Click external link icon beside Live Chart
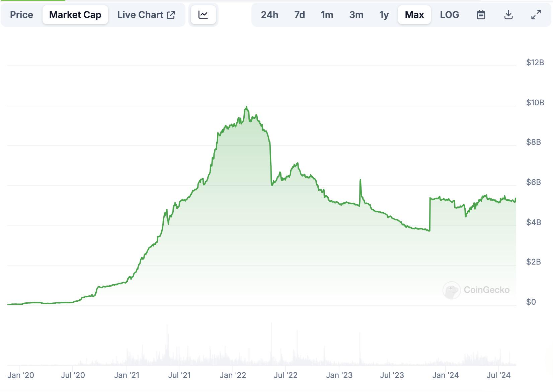 pos(171,15)
